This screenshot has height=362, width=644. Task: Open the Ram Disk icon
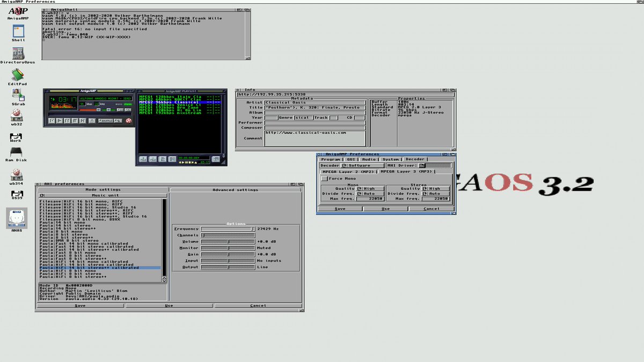[x=16, y=154]
